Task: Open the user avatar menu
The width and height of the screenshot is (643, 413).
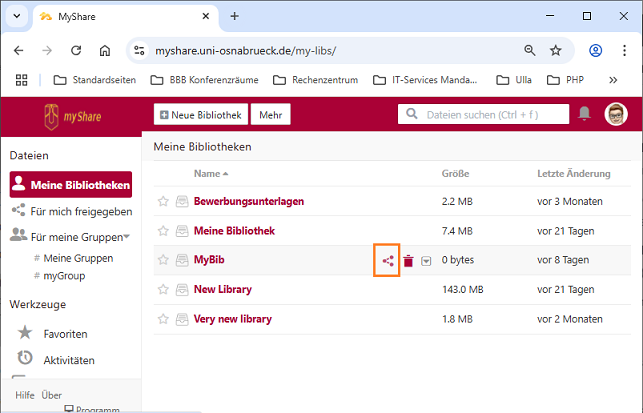Action: click(616, 115)
